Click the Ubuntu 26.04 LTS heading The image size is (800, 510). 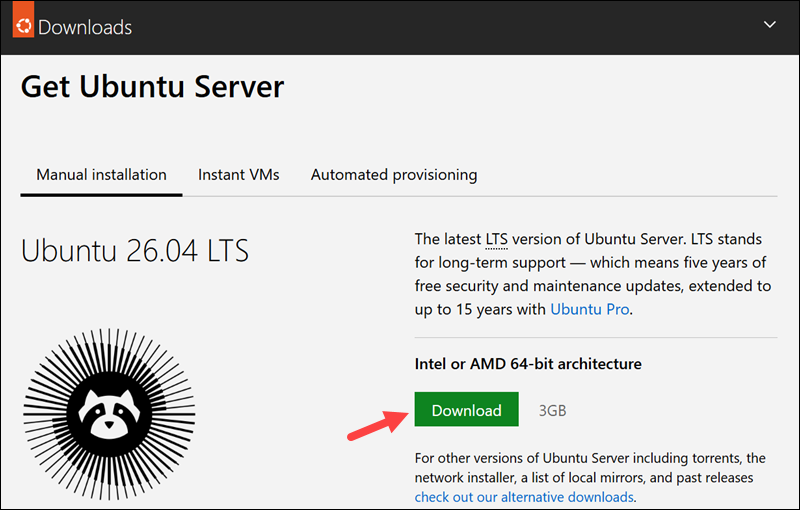(x=135, y=251)
